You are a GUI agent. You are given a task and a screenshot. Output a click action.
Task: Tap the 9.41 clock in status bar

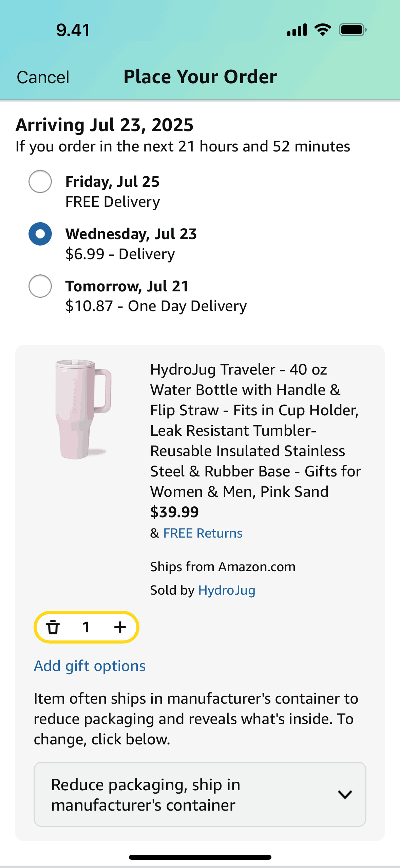73,30
